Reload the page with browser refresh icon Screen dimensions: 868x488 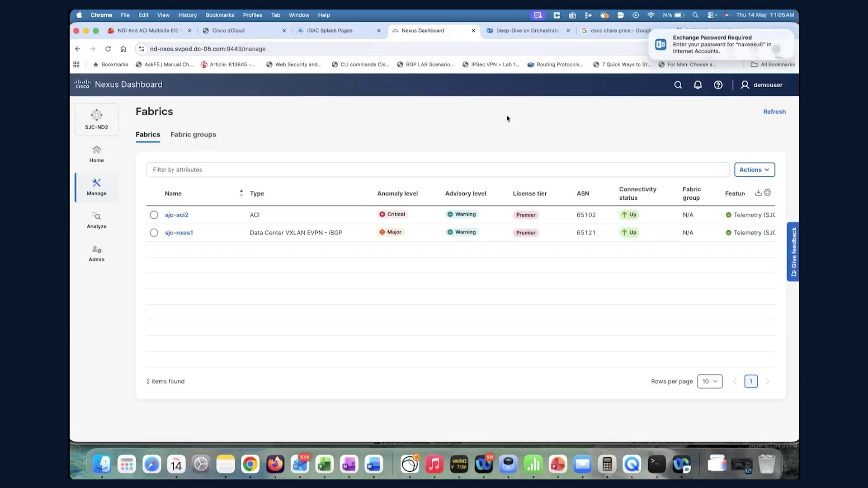108,49
